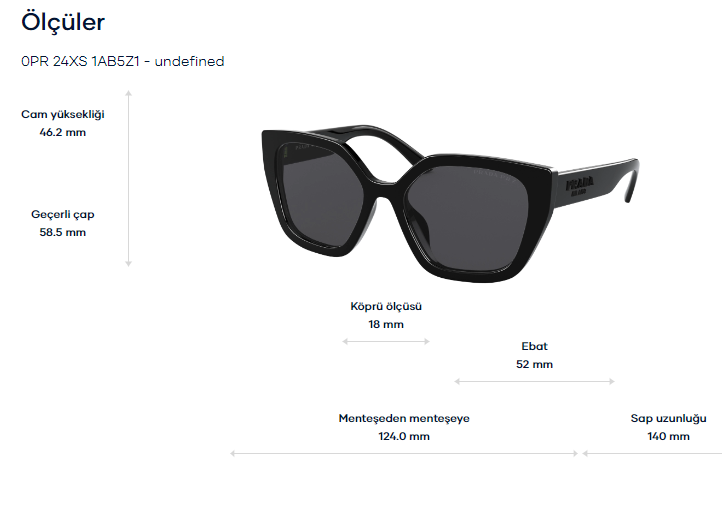Click the Prada logo on the temple arm
This screenshot has height=509, width=722.
tap(579, 186)
